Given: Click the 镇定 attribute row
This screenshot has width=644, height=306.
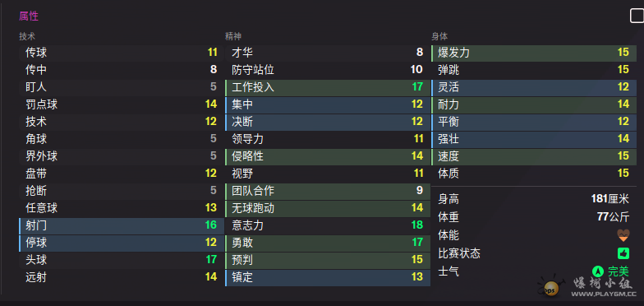Looking at the screenshot, I should click(x=328, y=277).
